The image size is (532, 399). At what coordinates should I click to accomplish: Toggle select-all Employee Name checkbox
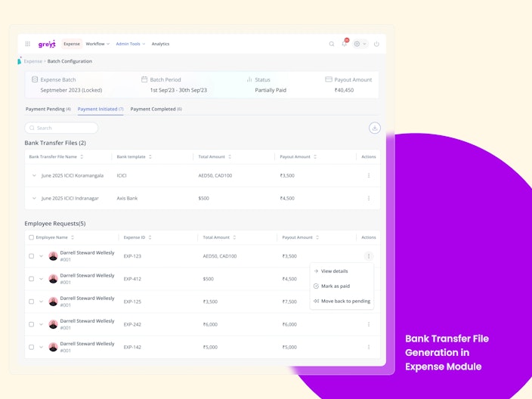31,237
